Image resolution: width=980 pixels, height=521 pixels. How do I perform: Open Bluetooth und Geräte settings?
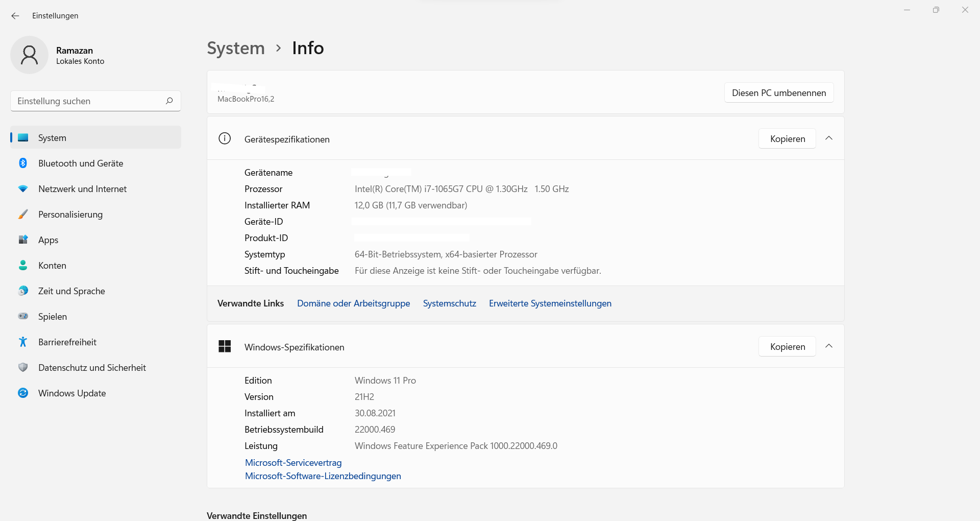96,163
